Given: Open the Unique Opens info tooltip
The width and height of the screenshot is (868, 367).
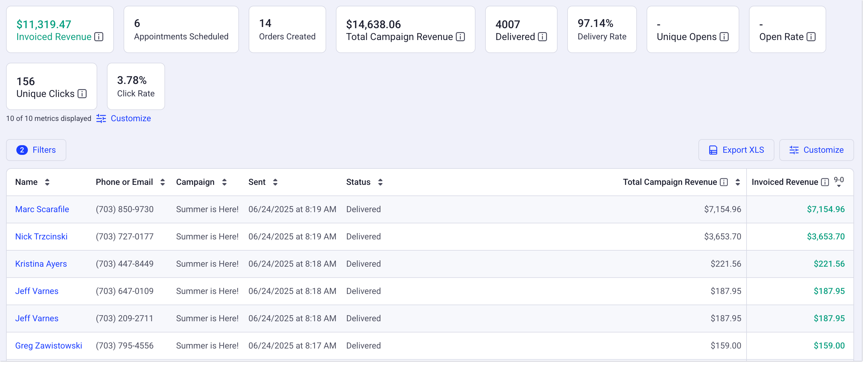Looking at the screenshot, I should [724, 37].
